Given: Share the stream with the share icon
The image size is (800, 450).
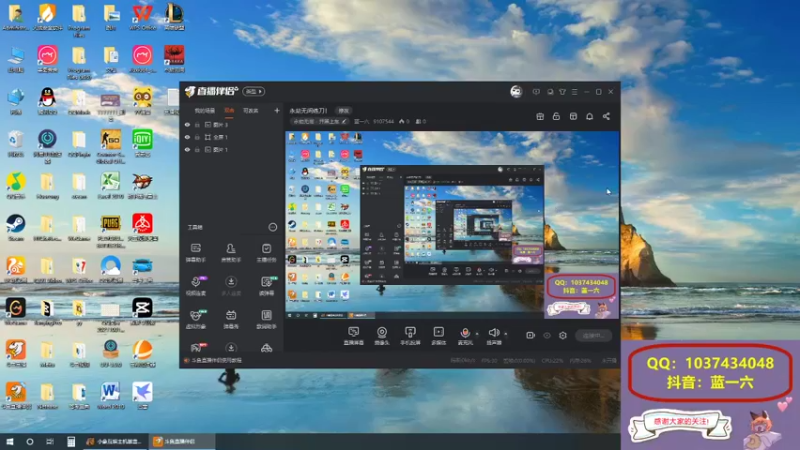Looking at the screenshot, I should (606, 116).
